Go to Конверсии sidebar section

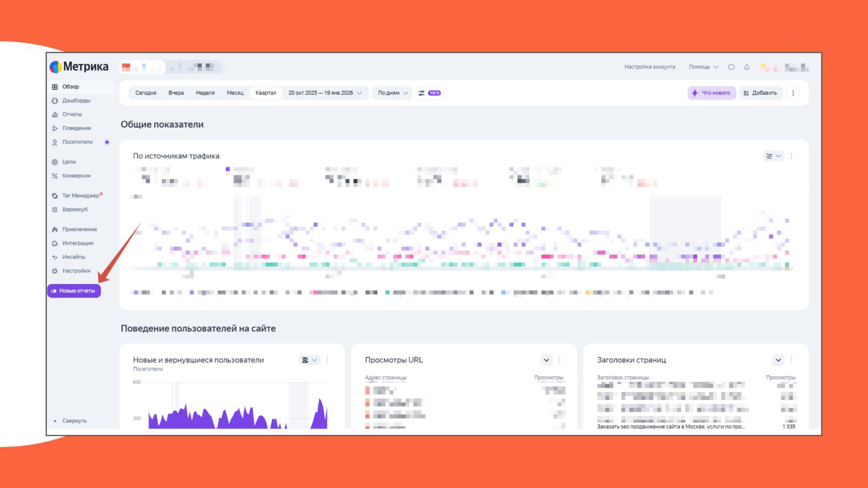point(76,176)
